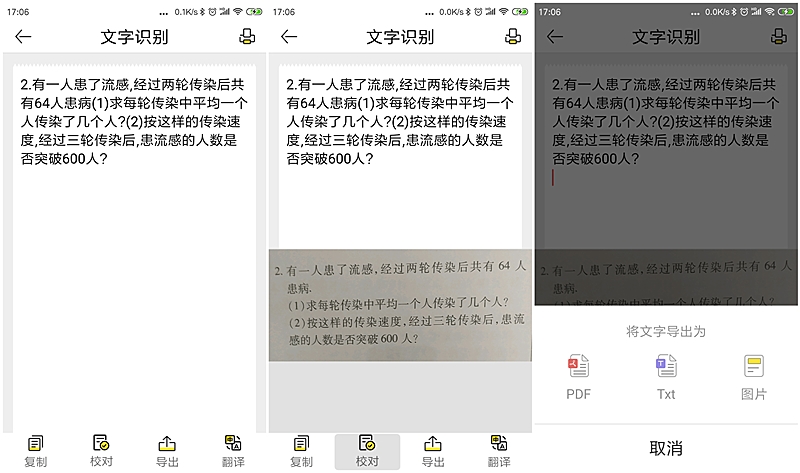800x473 pixels.
Task: Click the recognized text area in the left screen
Action: tap(134, 248)
